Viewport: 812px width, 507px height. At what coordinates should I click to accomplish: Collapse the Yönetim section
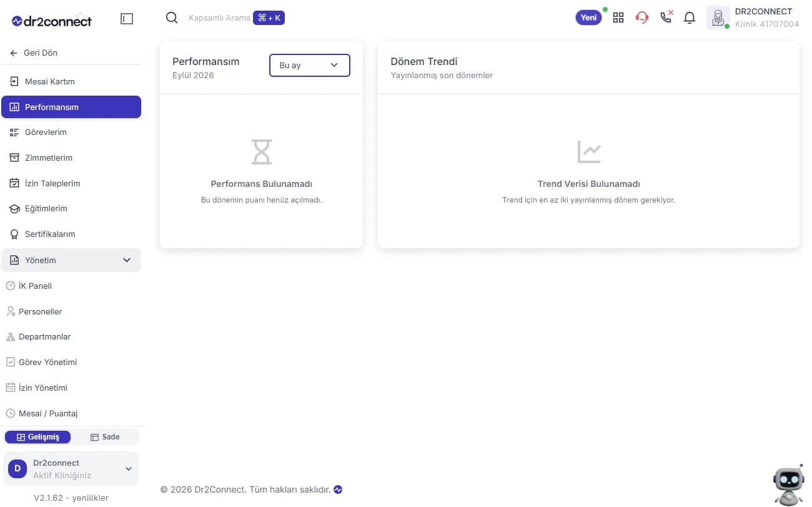pos(71,260)
